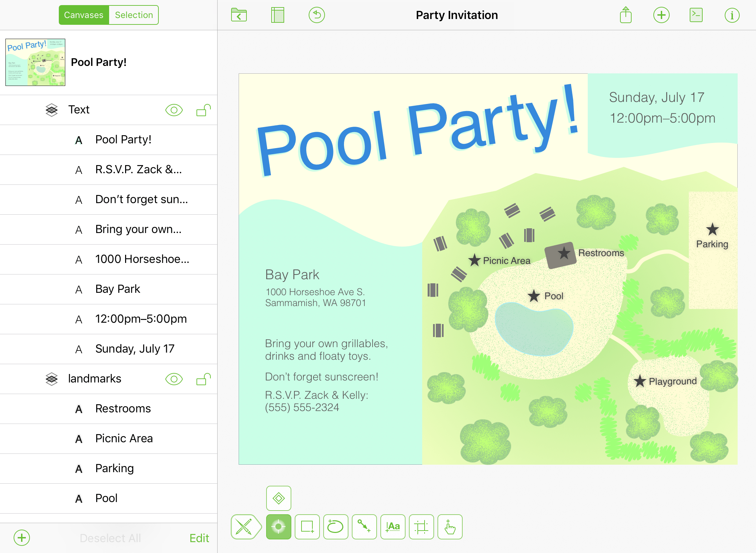The image size is (756, 553).
Task: Click the share/export icon
Action: (x=624, y=14)
